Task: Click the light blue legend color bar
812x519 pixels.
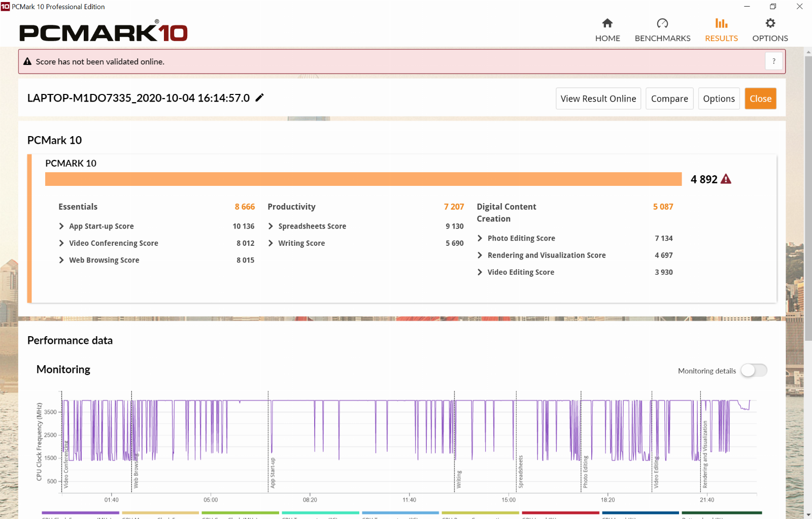Action: point(400,513)
